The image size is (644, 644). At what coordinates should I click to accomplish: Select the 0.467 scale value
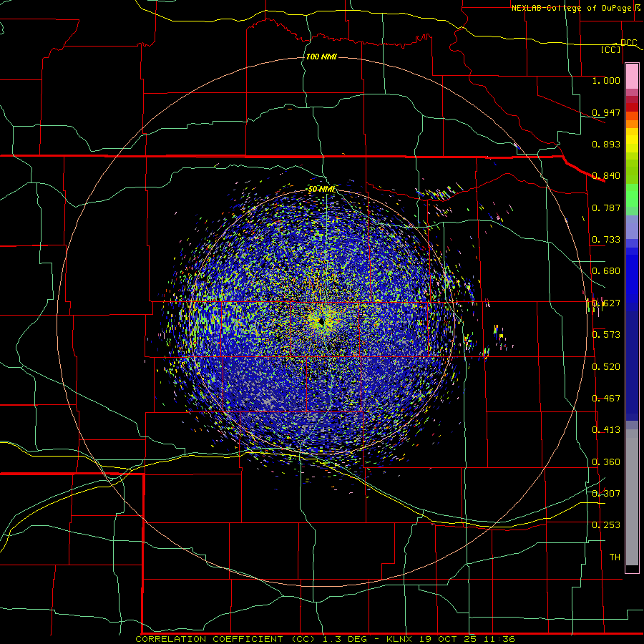(x=606, y=399)
